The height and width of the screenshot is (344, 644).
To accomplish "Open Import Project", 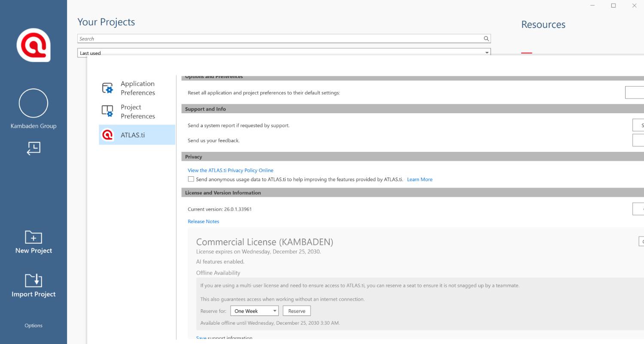I will (33, 286).
